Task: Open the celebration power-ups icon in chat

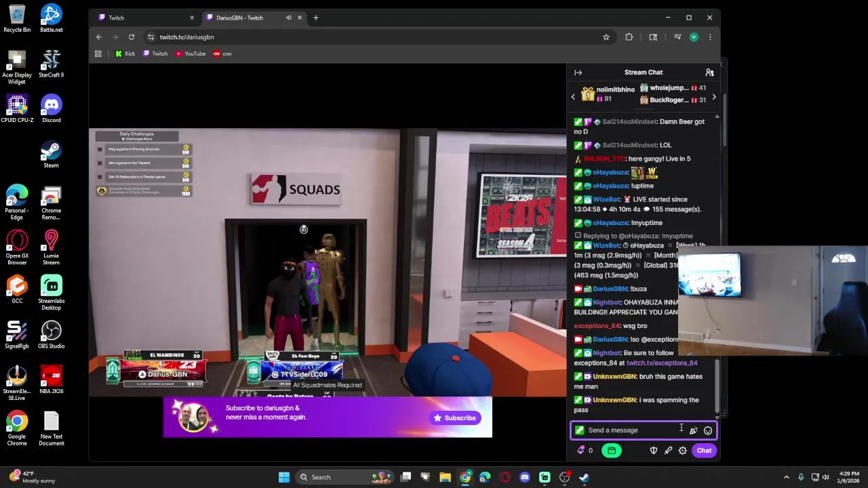Action: (x=693, y=430)
